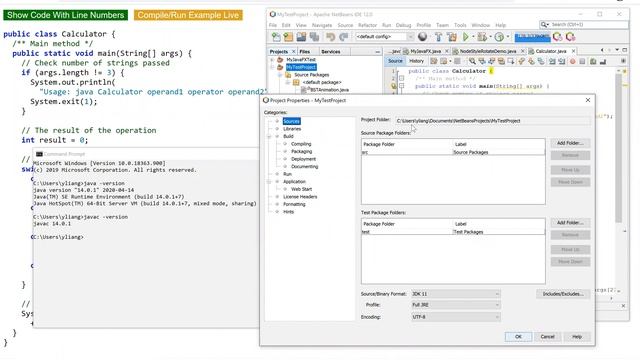Image resolution: width=640 pixels, height=360 pixels.
Task: Open the Refactor menu
Action: point(367,25)
